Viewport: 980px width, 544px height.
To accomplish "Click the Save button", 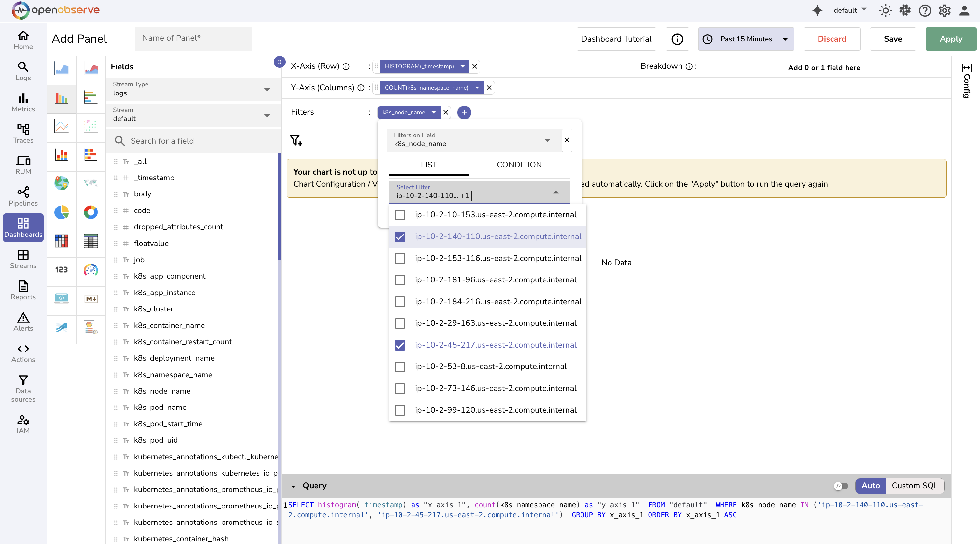I will coord(892,39).
